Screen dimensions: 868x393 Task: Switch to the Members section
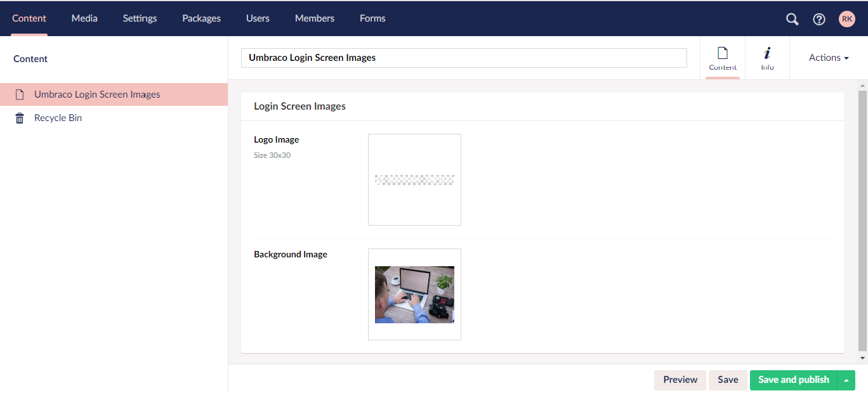(x=314, y=18)
